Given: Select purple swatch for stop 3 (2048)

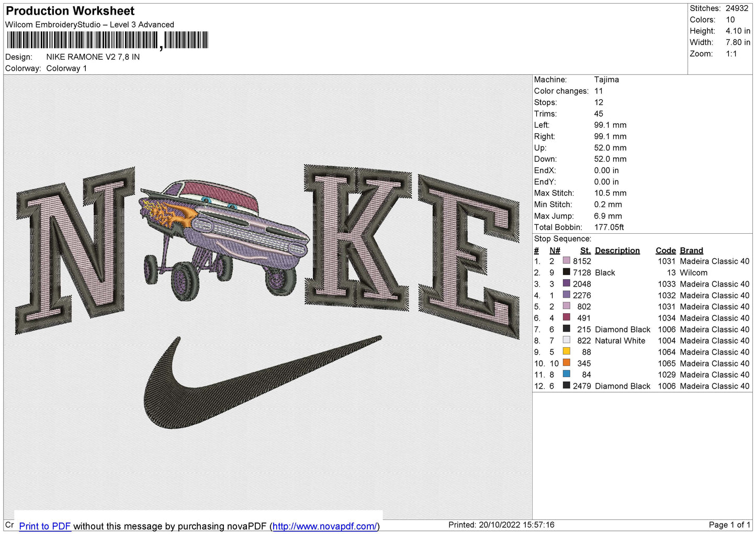Looking at the screenshot, I should click(566, 283).
